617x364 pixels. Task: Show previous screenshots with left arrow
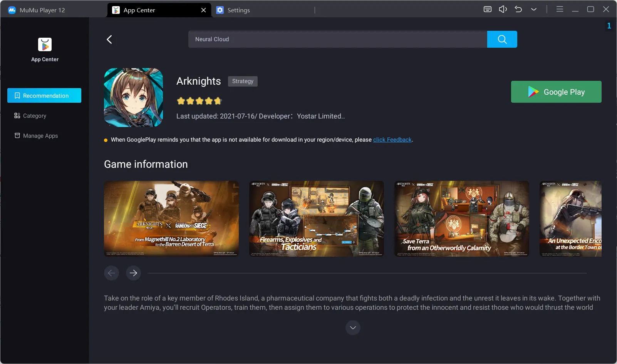(111, 273)
